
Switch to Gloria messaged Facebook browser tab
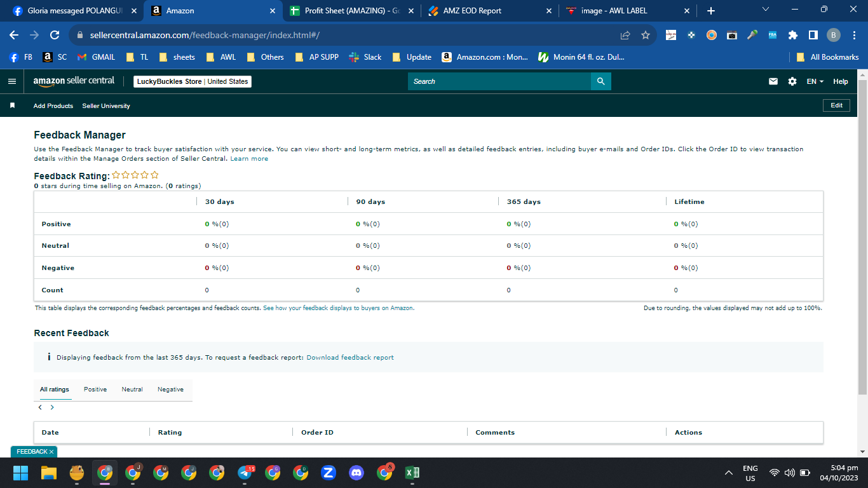point(75,11)
